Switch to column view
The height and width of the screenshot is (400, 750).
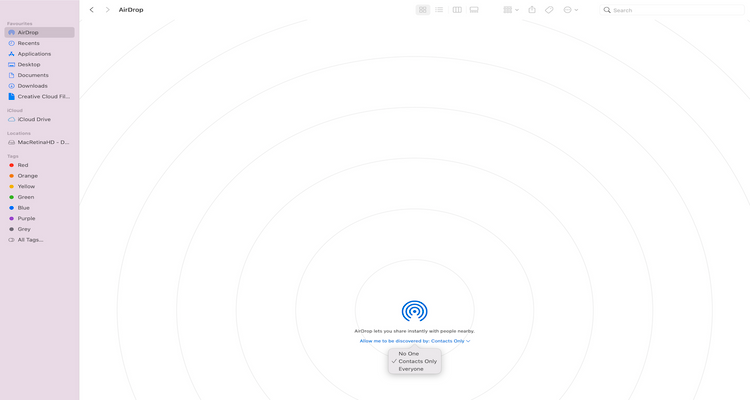click(457, 10)
